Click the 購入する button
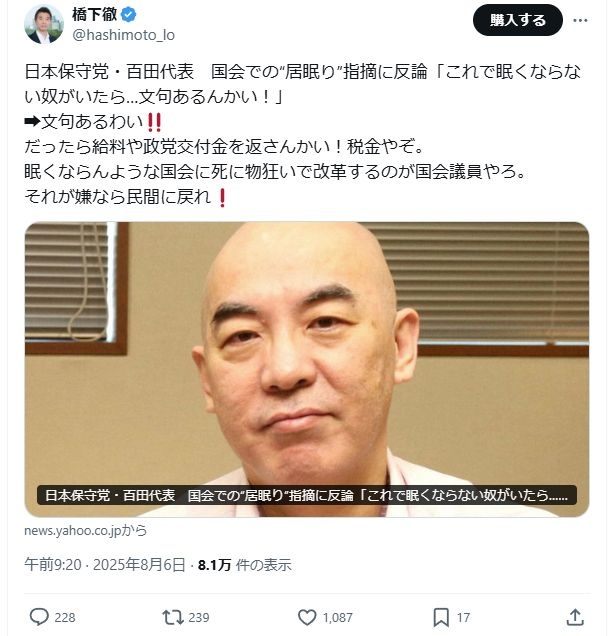This screenshot has height=636, width=608. (x=518, y=20)
